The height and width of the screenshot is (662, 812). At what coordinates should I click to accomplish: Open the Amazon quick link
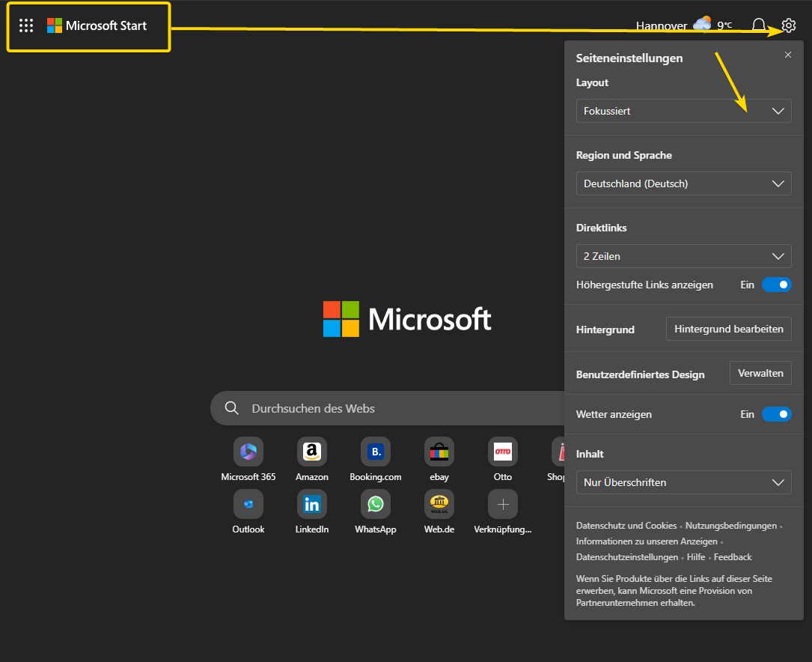click(312, 460)
